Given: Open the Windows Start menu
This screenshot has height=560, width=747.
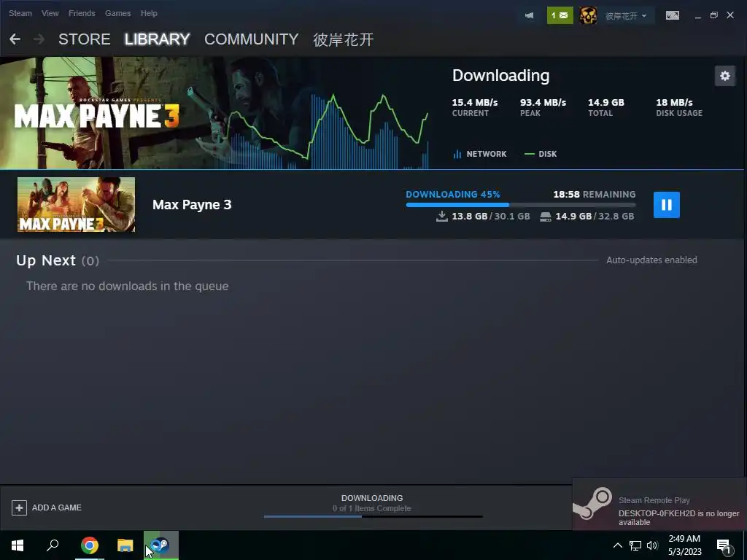Looking at the screenshot, I should pyautogui.click(x=18, y=545).
